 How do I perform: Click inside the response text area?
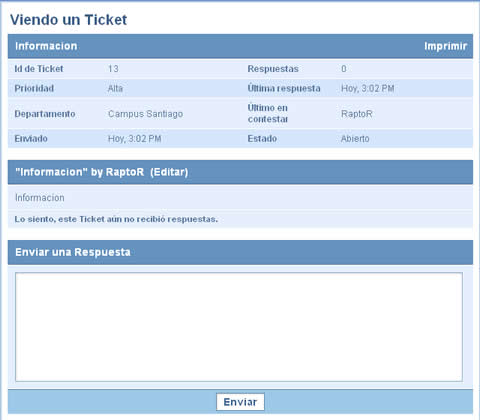[239, 327]
